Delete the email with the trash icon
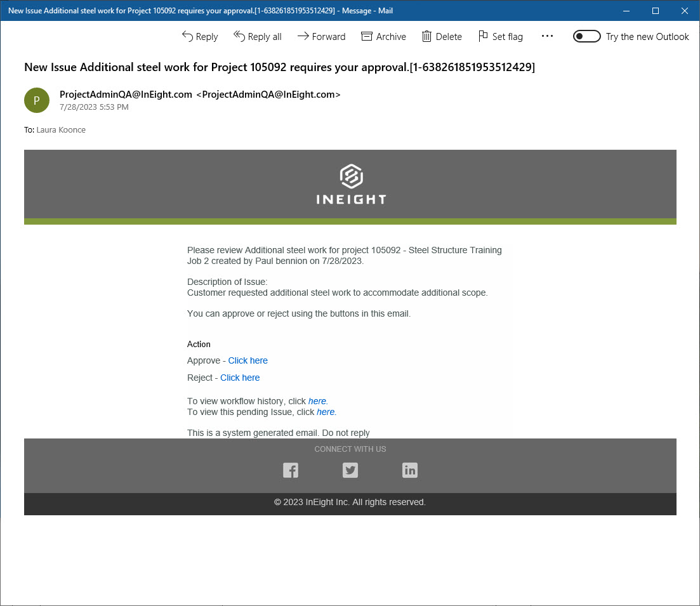 point(427,36)
